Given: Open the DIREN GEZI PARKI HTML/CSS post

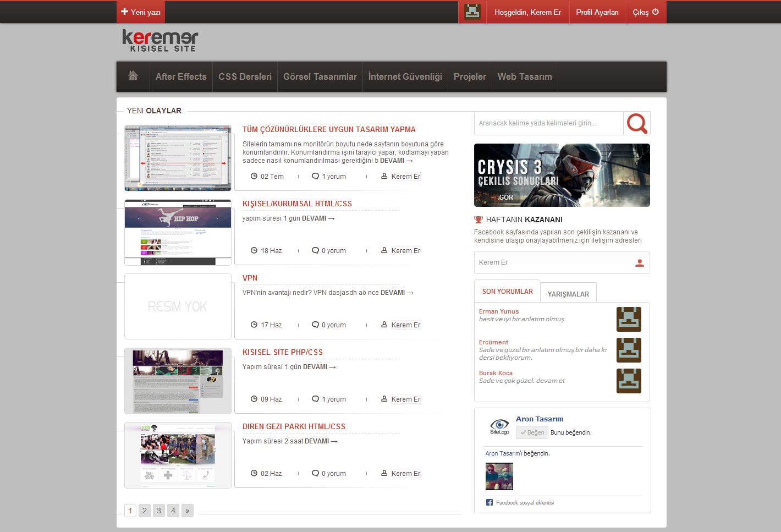Looking at the screenshot, I should 294,426.
